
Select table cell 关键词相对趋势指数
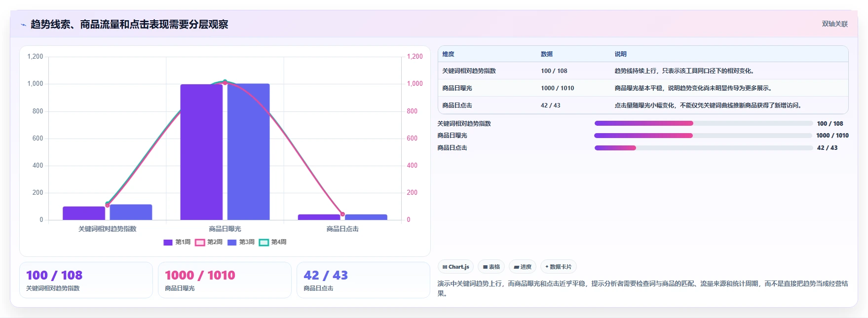click(469, 71)
